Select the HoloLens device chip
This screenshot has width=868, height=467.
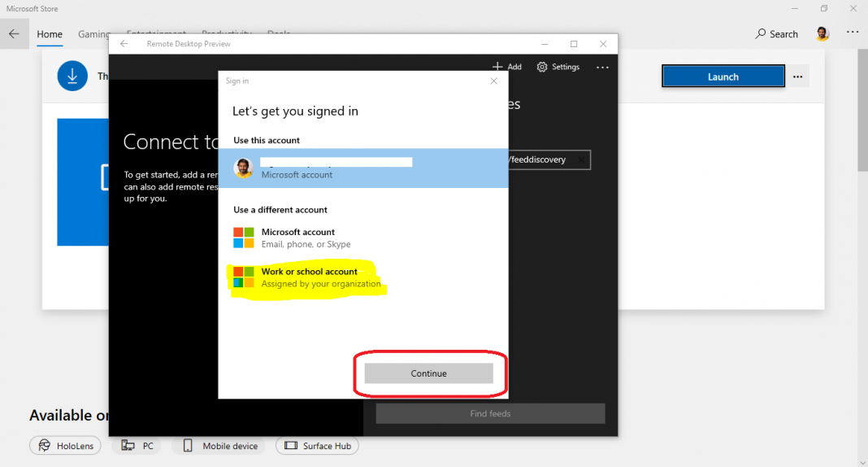pos(65,445)
